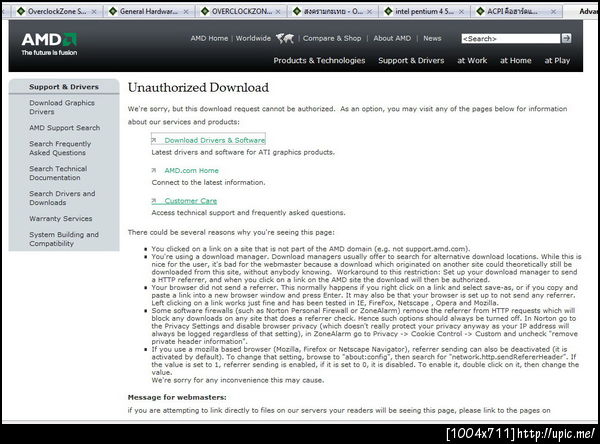Open at Play menu
Viewport: 600px width, 444px height.
click(x=557, y=60)
